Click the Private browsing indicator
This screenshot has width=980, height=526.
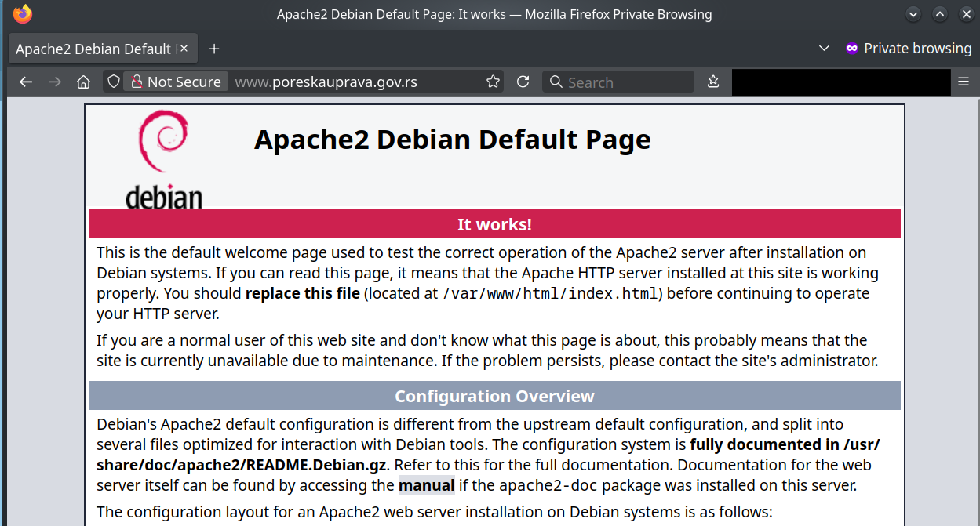[908, 49]
